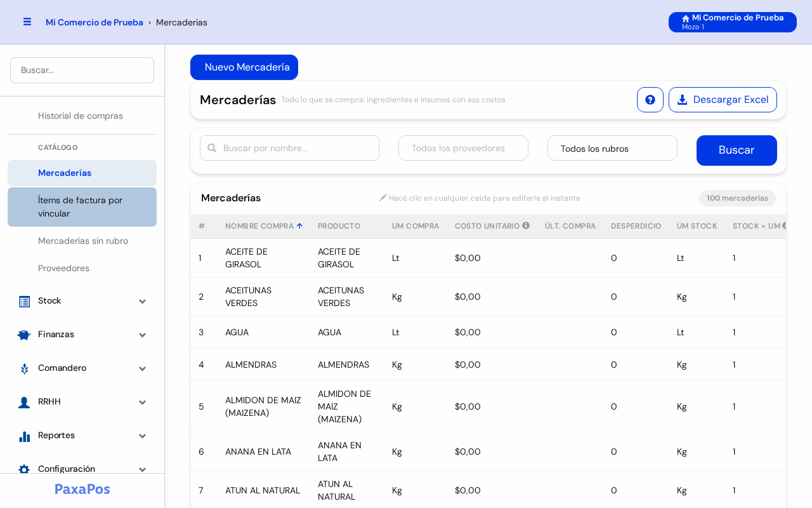Click the Configuración gear icon
This screenshot has width=812, height=508.
[x=24, y=469]
